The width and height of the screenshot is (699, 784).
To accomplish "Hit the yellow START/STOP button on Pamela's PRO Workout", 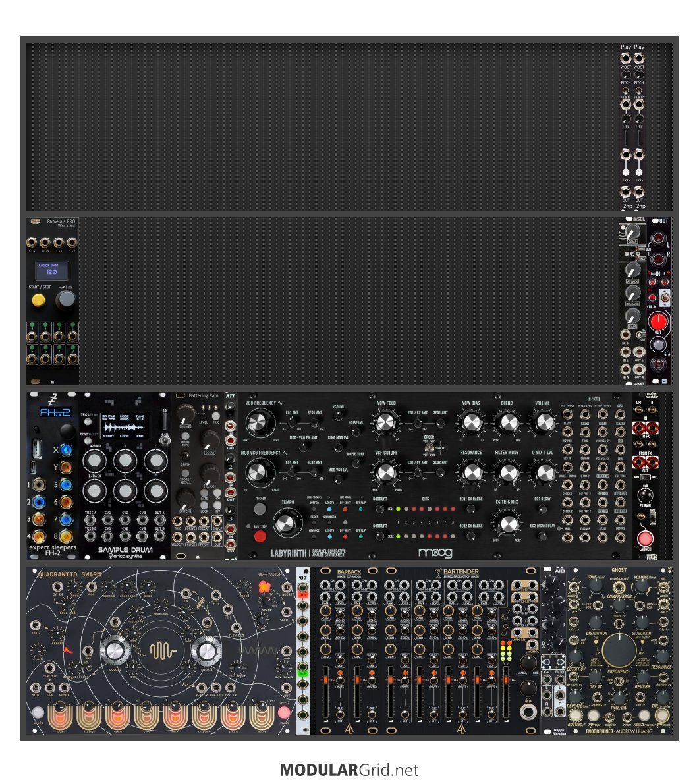I will [x=38, y=300].
